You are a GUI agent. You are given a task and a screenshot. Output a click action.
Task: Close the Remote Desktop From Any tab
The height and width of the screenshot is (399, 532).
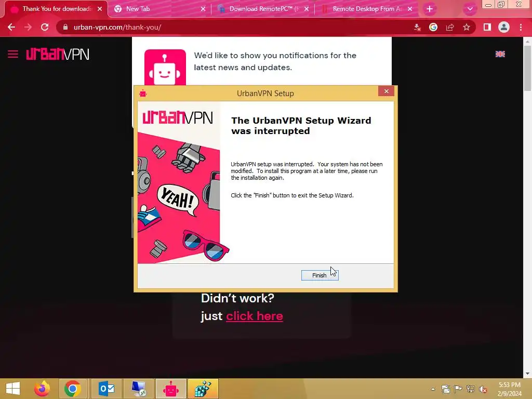(x=410, y=9)
